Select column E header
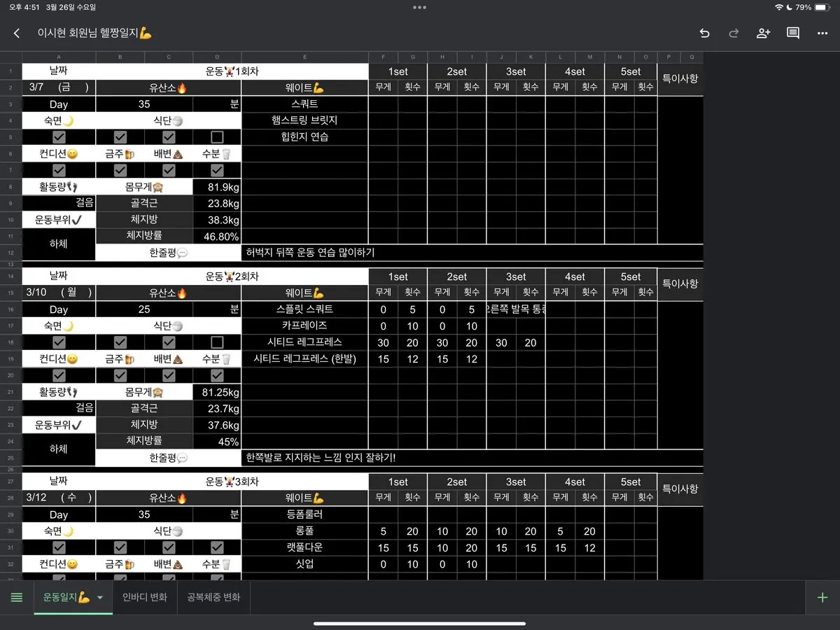 click(x=304, y=57)
